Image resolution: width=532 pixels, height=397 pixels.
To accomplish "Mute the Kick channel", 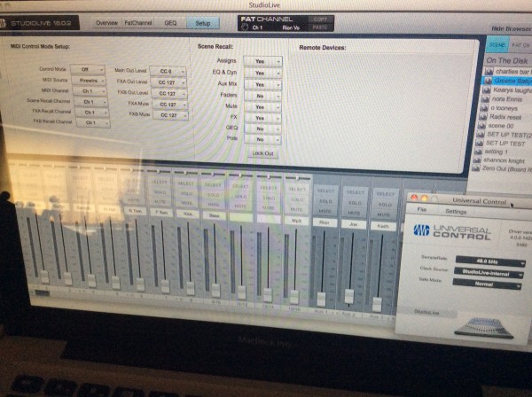I will (186, 203).
